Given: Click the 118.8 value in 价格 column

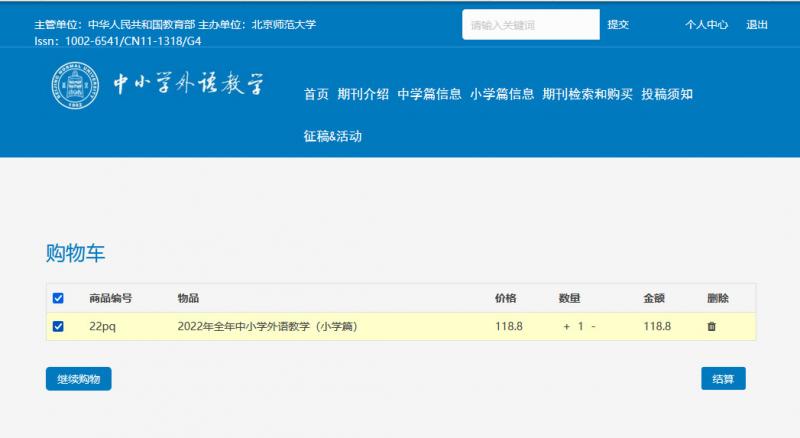Looking at the screenshot, I should 509,326.
